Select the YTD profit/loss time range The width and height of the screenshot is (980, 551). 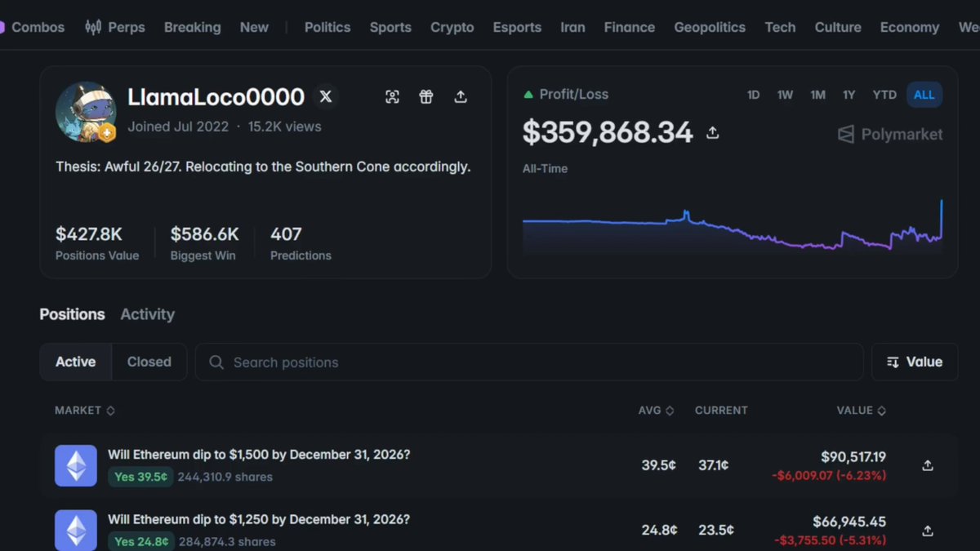coord(884,95)
